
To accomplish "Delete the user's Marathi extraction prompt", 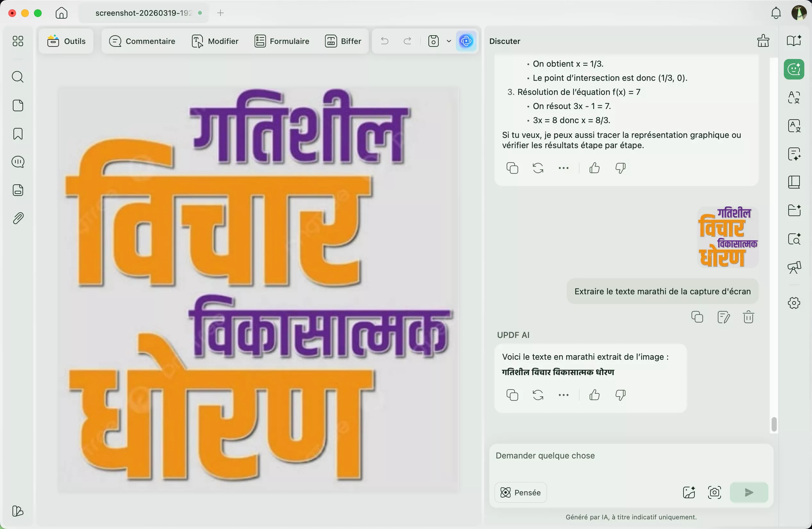I will click(748, 317).
